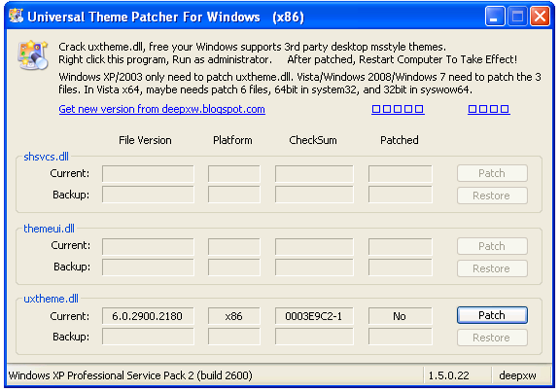
Task: Click status bar Windows XP Professional text
Action: click(130, 376)
